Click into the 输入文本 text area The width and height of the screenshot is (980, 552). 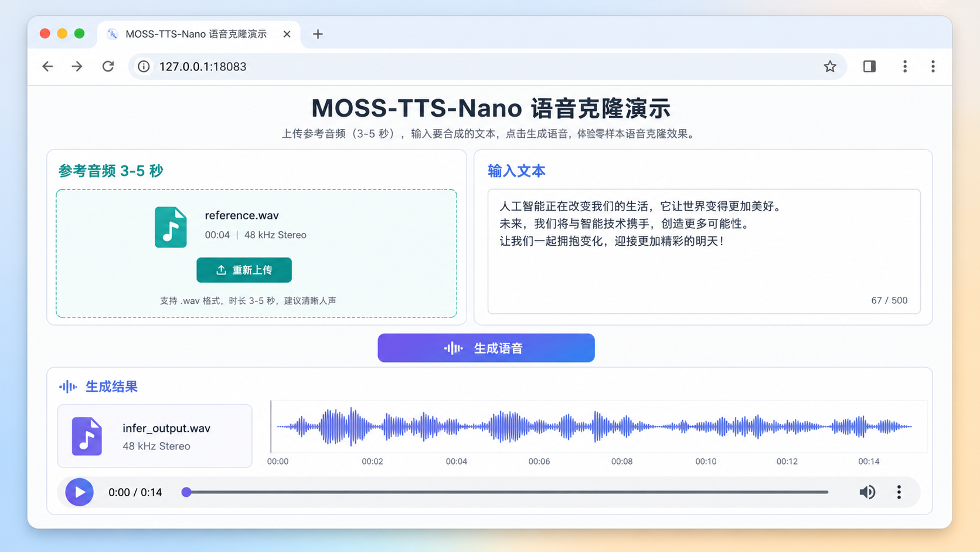click(x=704, y=251)
